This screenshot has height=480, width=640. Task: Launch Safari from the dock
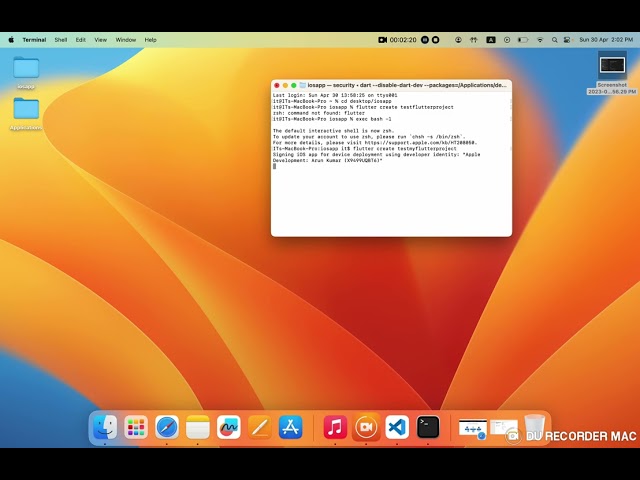tap(167, 427)
